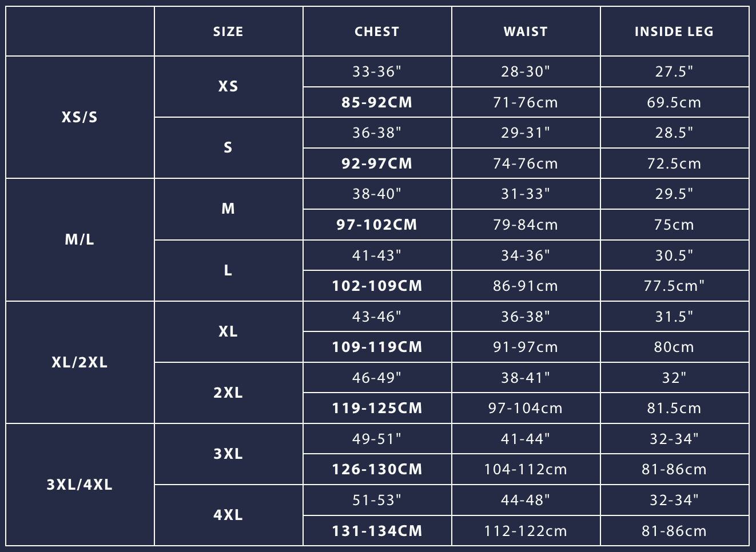Click the 2XL size cell
756x552 pixels.
point(228,393)
